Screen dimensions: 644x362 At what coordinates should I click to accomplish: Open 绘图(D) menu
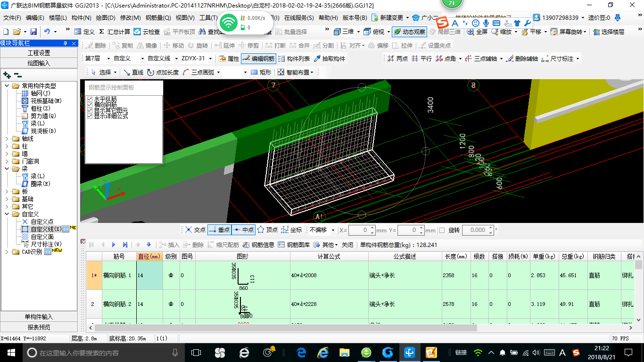(x=105, y=17)
